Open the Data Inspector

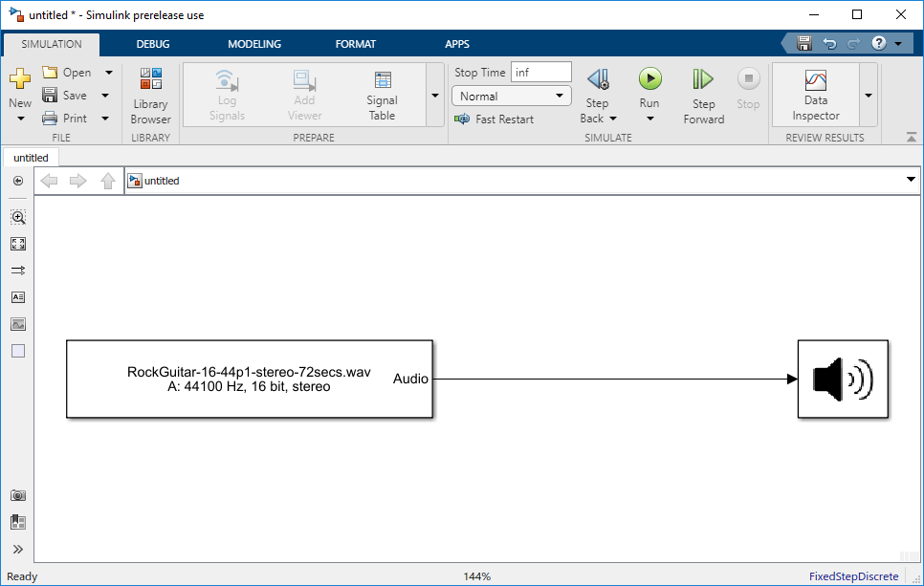tap(816, 96)
